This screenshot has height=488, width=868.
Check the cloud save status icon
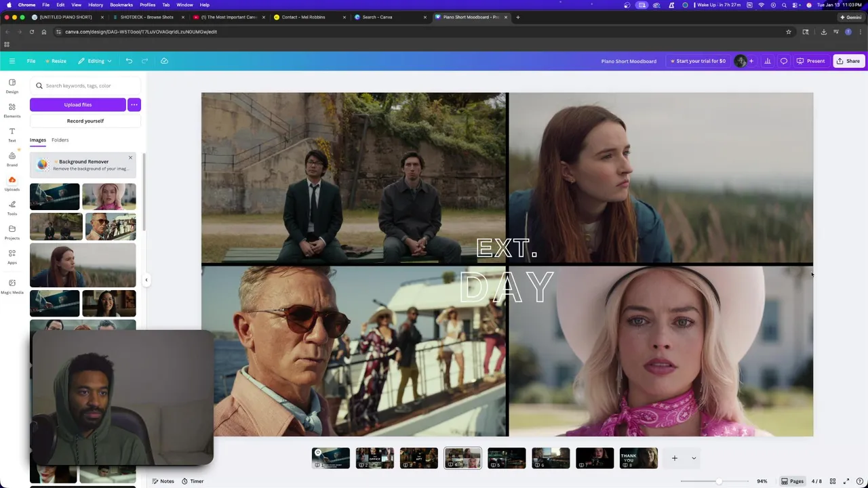(x=164, y=61)
